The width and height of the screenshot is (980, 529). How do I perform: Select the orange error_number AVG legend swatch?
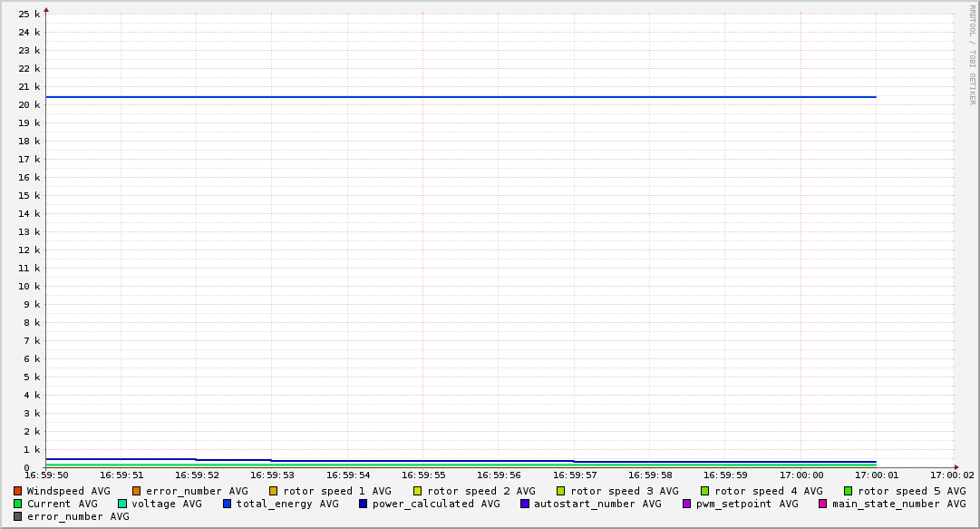137,491
